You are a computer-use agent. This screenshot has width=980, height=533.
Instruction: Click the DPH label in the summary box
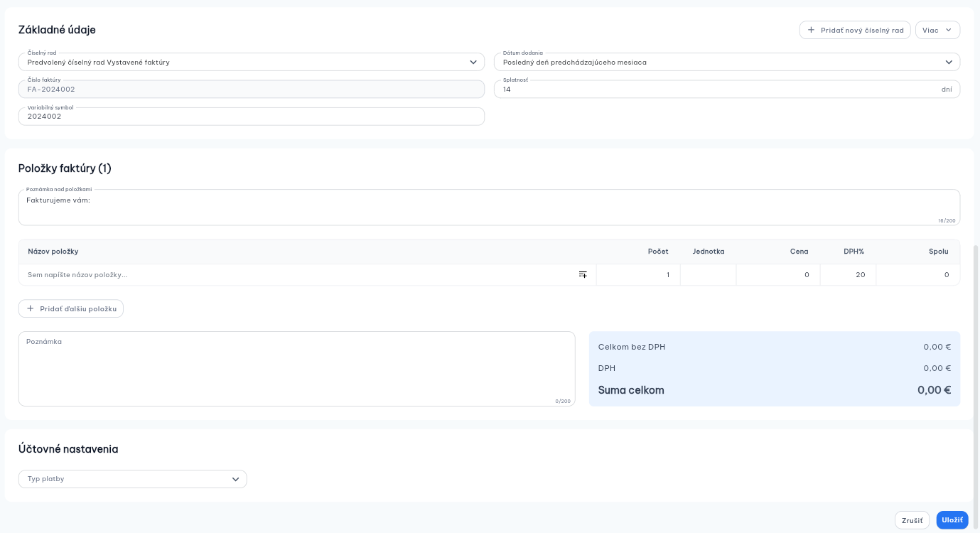(607, 368)
